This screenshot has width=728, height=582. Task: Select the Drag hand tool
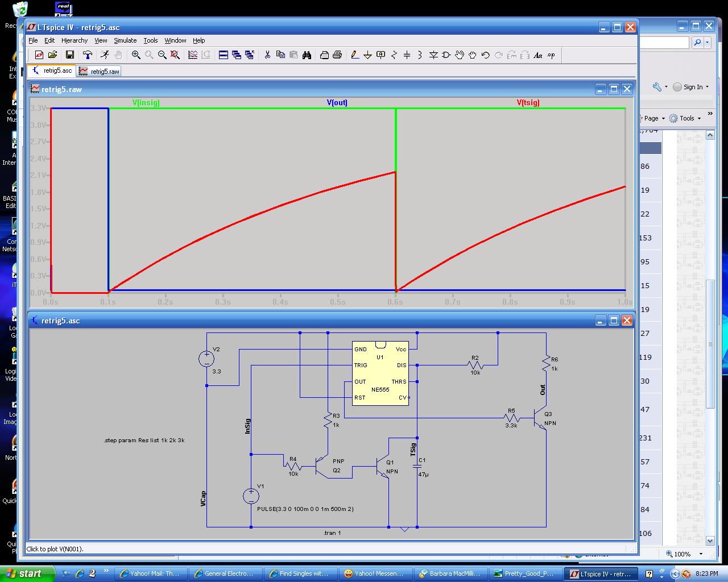pos(473,55)
